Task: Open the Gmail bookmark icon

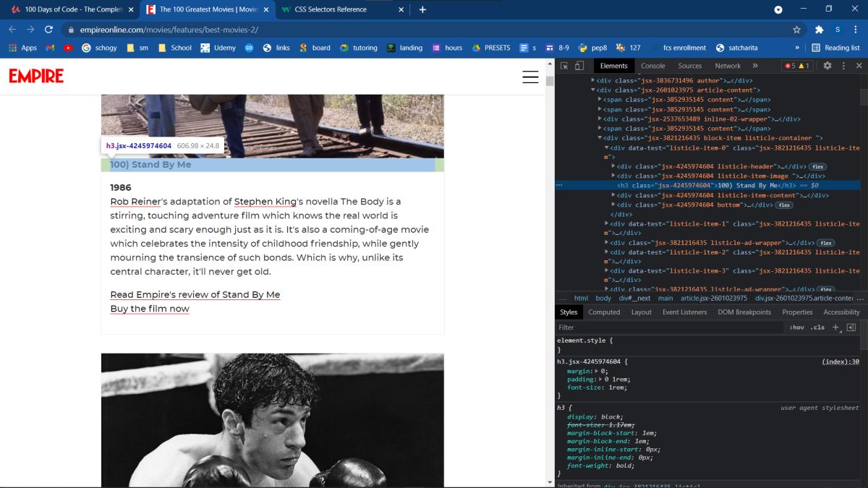Action: pyautogui.click(x=50, y=48)
